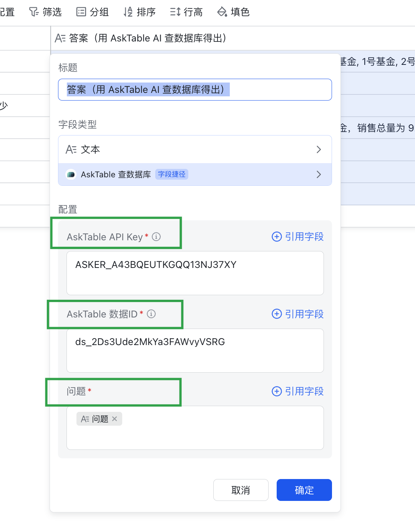Click the 问题 field chip

point(99,419)
